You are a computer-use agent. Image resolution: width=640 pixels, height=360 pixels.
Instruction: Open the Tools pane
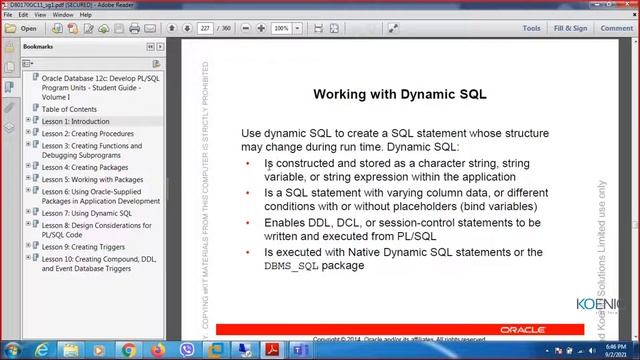pyautogui.click(x=531, y=28)
